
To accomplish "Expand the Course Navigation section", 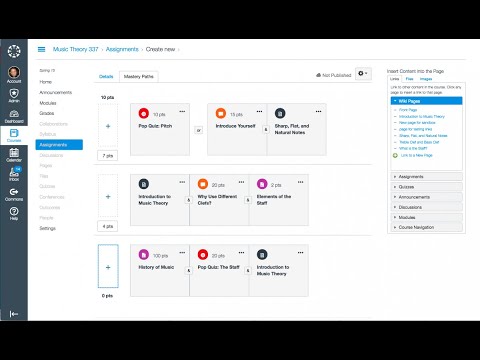I will pos(426,227).
